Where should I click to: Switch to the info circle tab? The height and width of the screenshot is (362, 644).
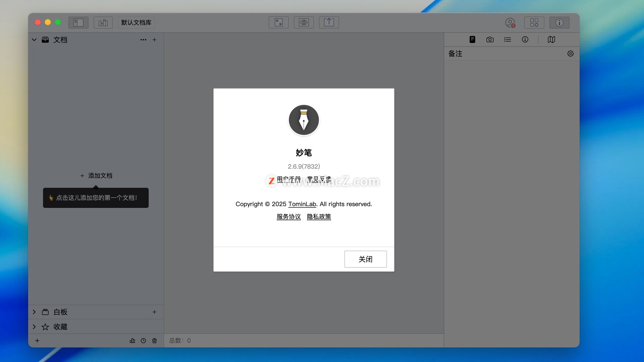pyautogui.click(x=525, y=40)
